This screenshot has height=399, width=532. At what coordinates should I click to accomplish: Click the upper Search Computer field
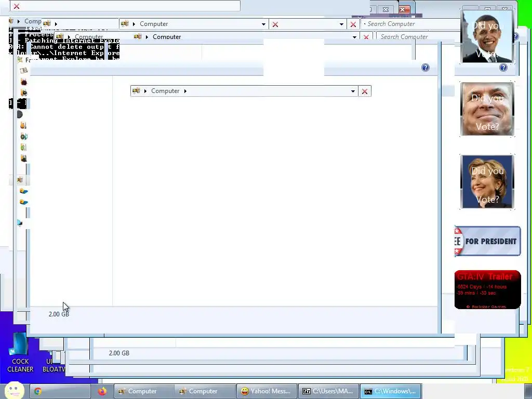tap(410, 24)
